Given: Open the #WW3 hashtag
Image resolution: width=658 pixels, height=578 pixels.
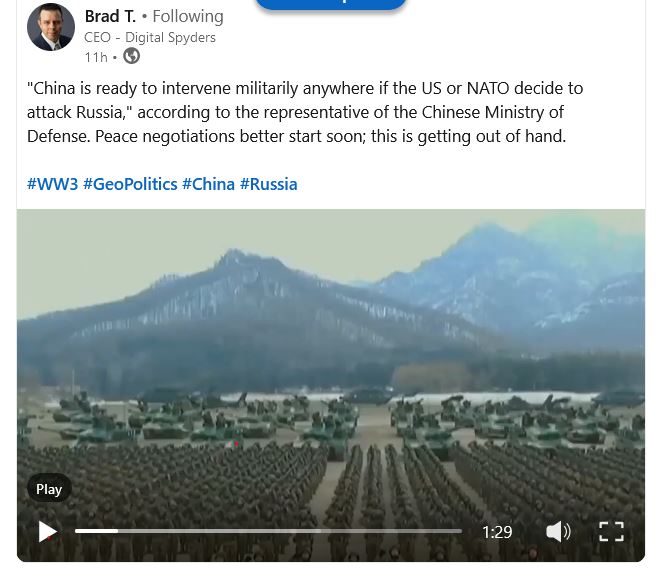Looking at the screenshot, I should point(52,184).
